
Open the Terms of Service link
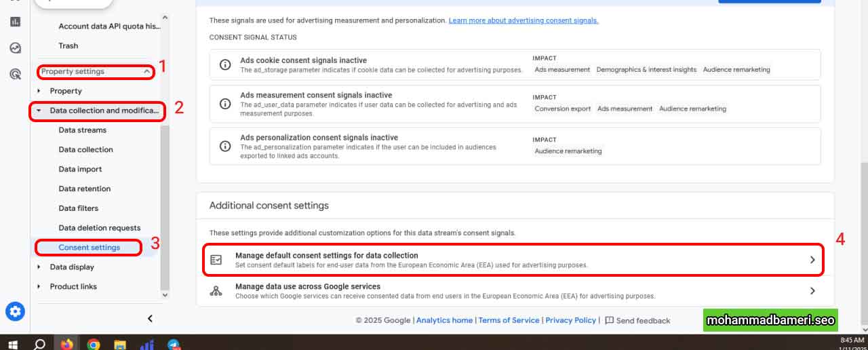pyautogui.click(x=509, y=320)
